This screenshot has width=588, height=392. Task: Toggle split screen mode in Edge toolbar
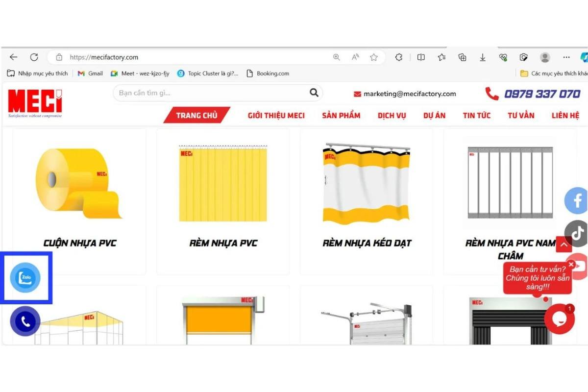tap(420, 57)
